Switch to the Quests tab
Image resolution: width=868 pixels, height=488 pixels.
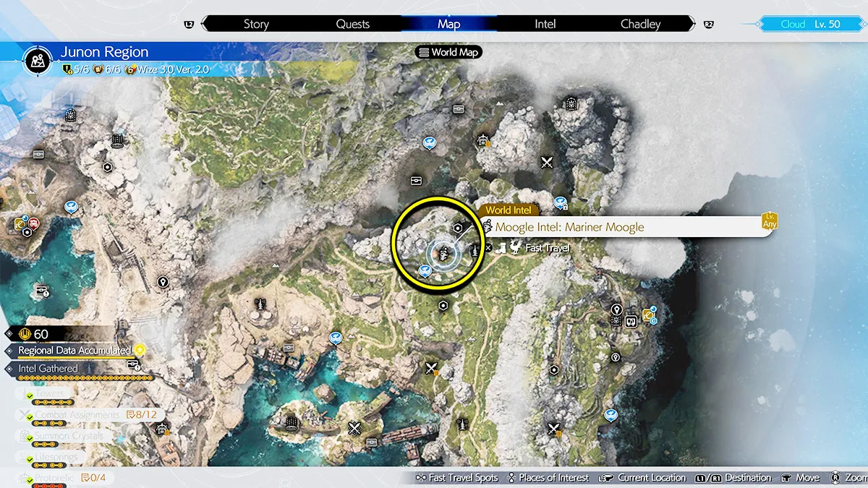tap(353, 24)
